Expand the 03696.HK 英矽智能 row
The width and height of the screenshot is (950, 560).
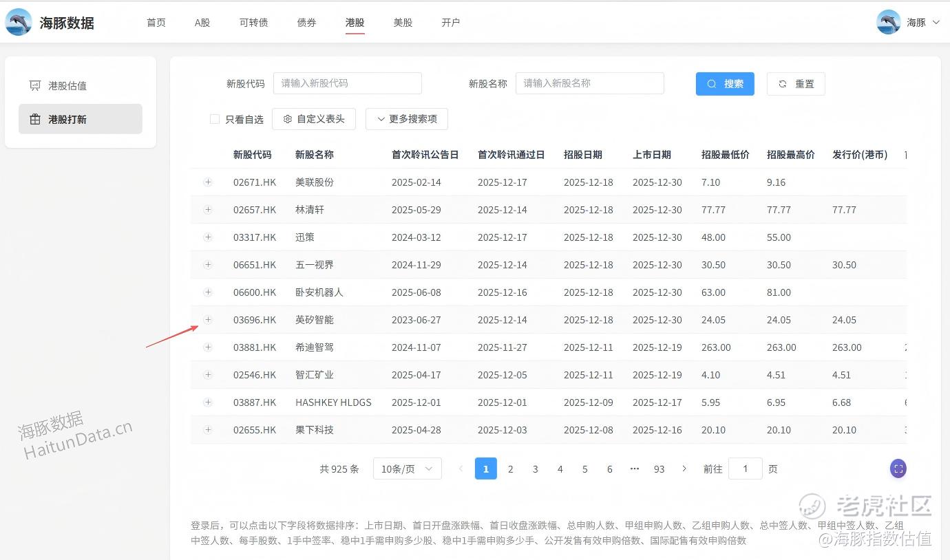[x=208, y=320]
